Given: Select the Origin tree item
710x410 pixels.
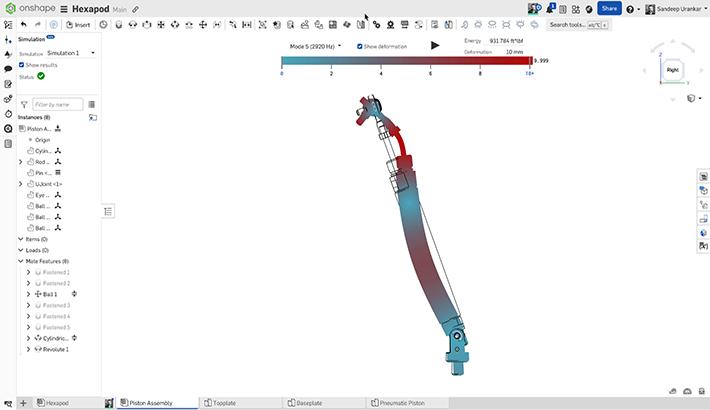Looking at the screenshot, I should [x=43, y=140].
